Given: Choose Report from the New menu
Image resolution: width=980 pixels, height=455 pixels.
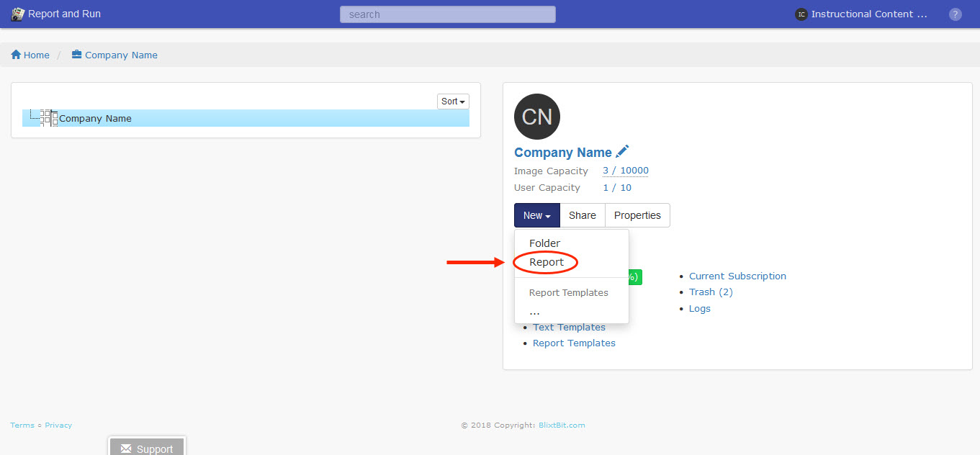Looking at the screenshot, I should coord(547,262).
